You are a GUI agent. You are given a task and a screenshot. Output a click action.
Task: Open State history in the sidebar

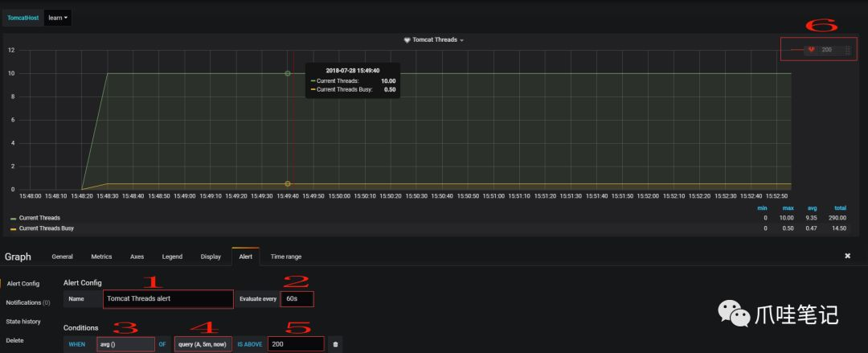(x=23, y=322)
